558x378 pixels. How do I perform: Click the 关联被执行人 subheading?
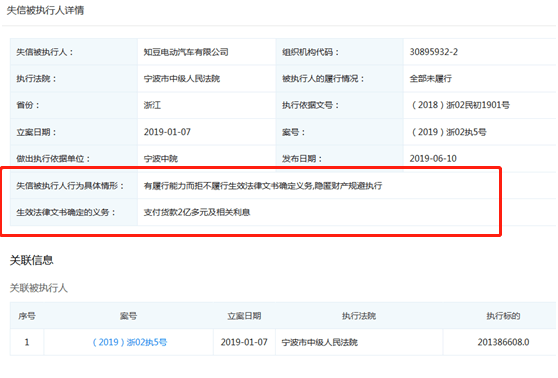[x=38, y=288]
